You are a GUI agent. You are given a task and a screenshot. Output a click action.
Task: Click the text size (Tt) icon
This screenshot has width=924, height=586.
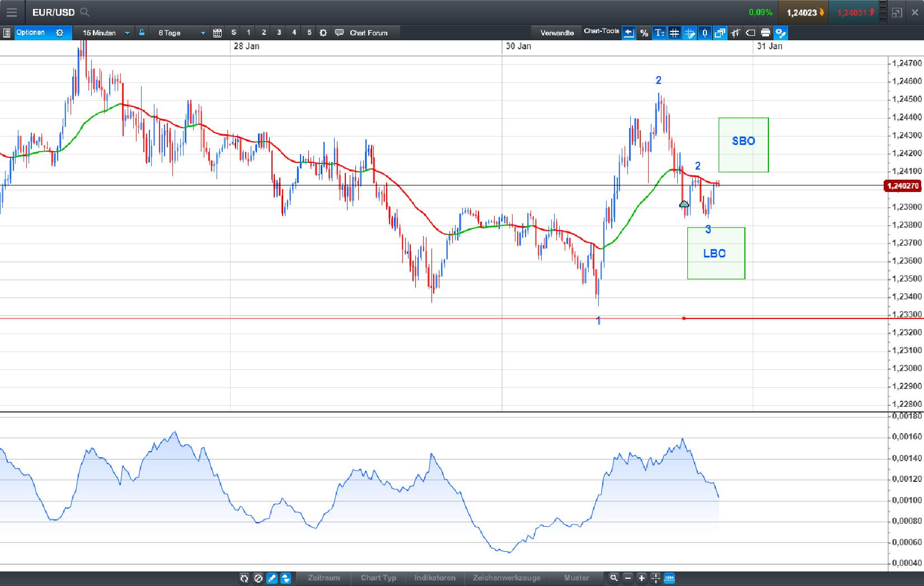[659, 32]
